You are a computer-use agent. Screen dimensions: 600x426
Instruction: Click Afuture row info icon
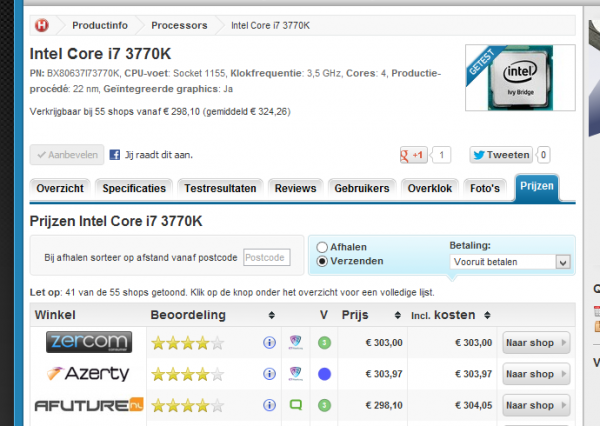coord(269,405)
